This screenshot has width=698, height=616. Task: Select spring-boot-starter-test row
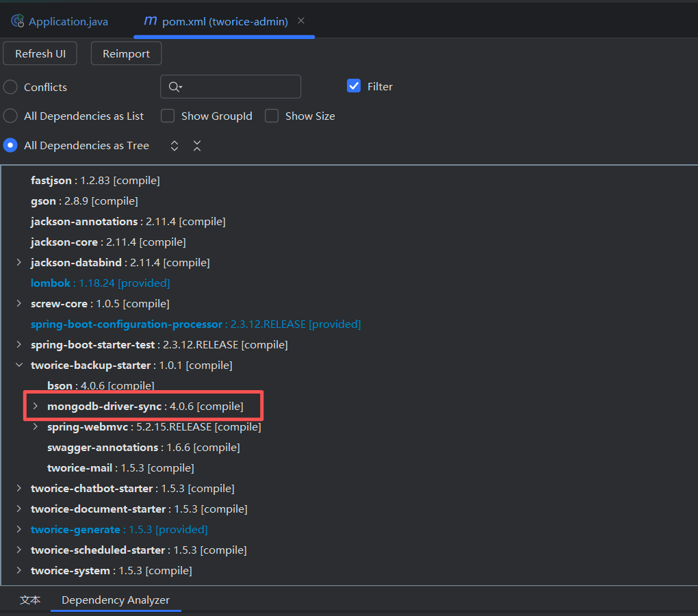coord(159,344)
